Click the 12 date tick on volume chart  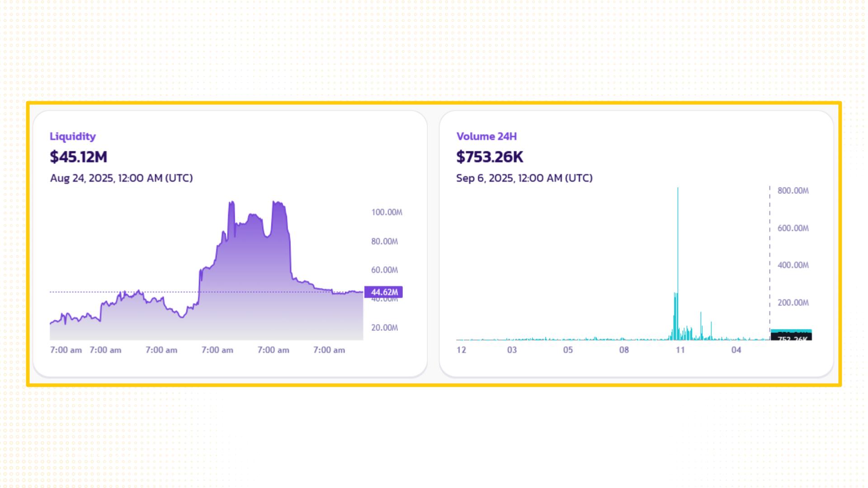[x=461, y=350]
